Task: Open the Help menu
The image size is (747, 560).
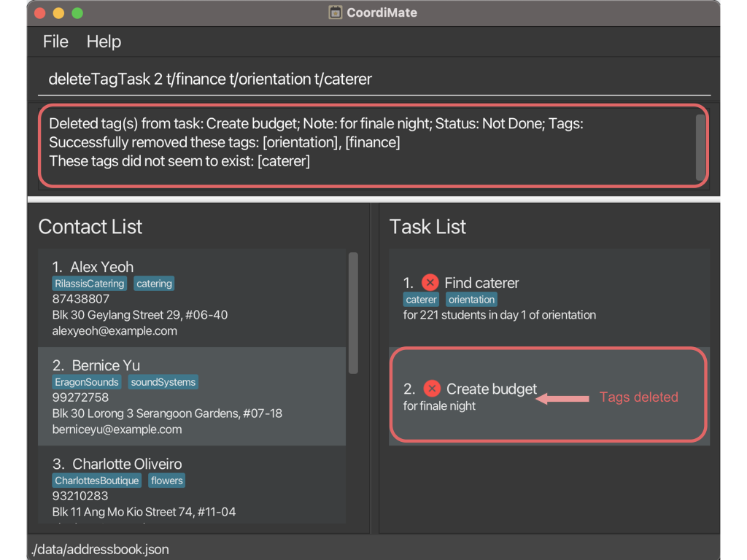Action: (x=104, y=42)
